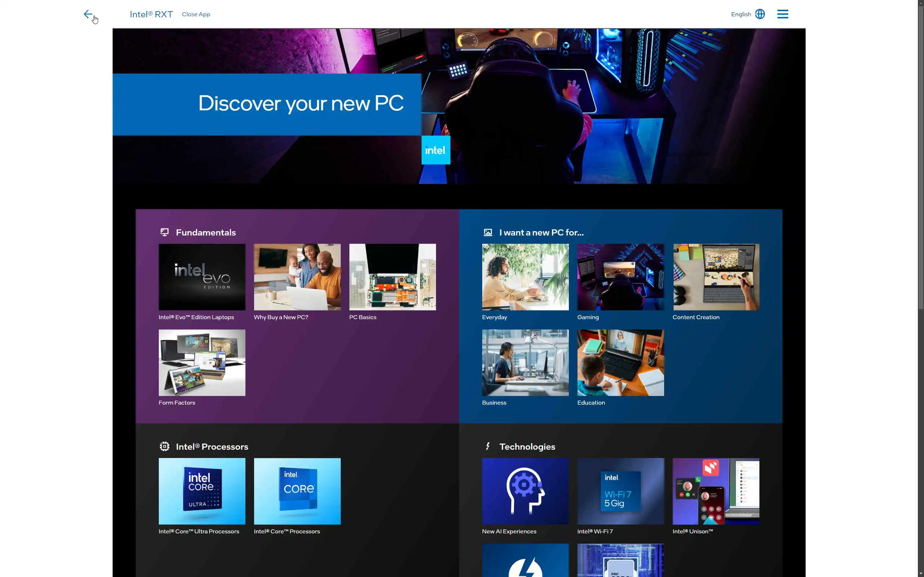The width and height of the screenshot is (924, 577).
Task: Open the English language selector
Action: pos(741,14)
